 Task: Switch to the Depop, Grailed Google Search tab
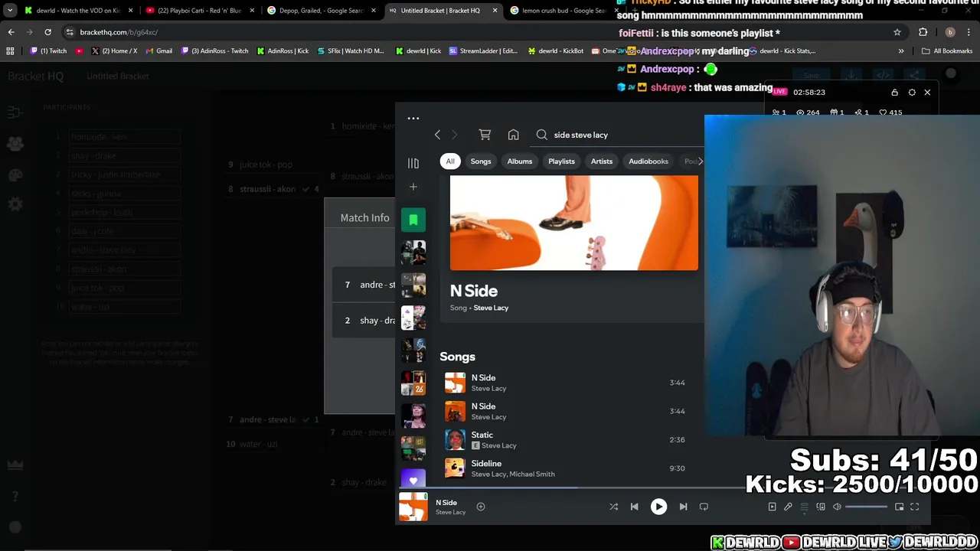click(x=320, y=11)
